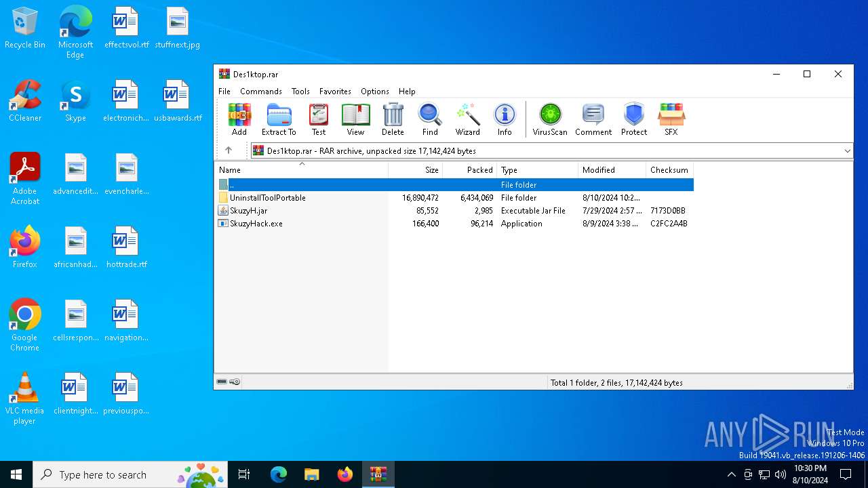Select Adobe Acrobat desktop shortcut
The width and height of the screenshot is (868, 488).
[25, 179]
